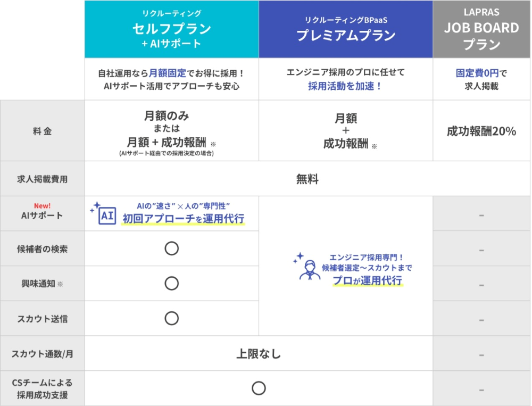This screenshot has width=532, height=406.
Task: Click the 成功報酬20% cell
Action: pos(481,131)
